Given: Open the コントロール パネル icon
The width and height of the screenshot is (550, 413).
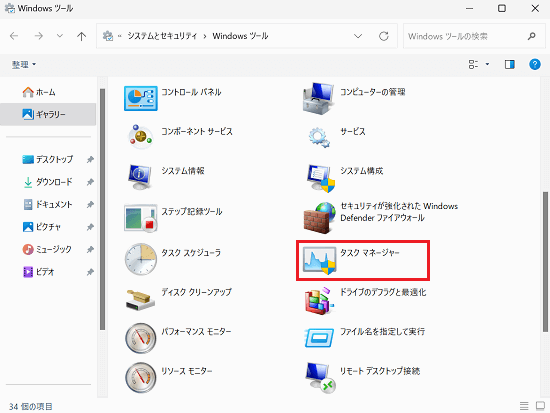Looking at the screenshot, I should [141, 98].
